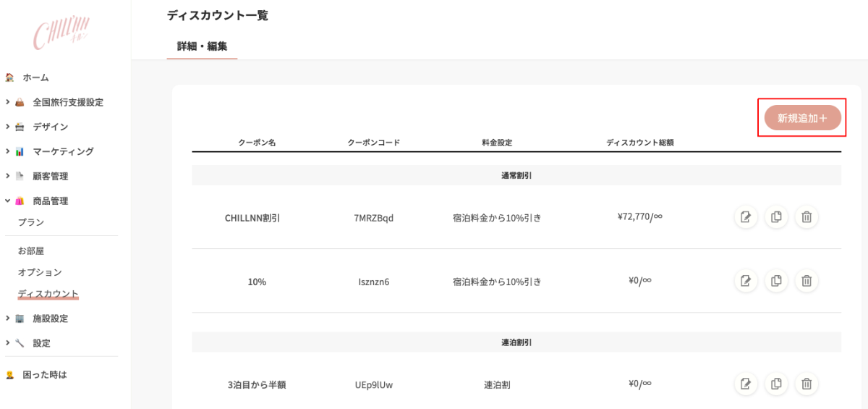This screenshot has height=409, width=868.
Task: Click the 新規追加＋ button
Action: pyautogui.click(x=802, y=118)
